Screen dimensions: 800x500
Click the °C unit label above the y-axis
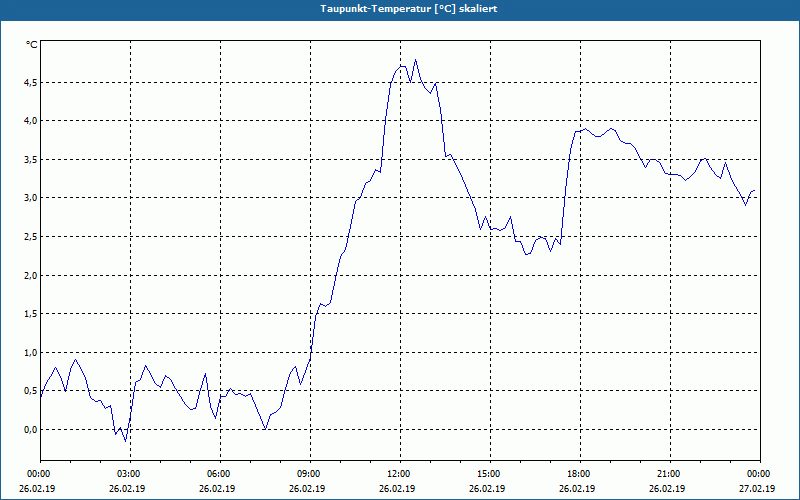(x=32, y=45)
